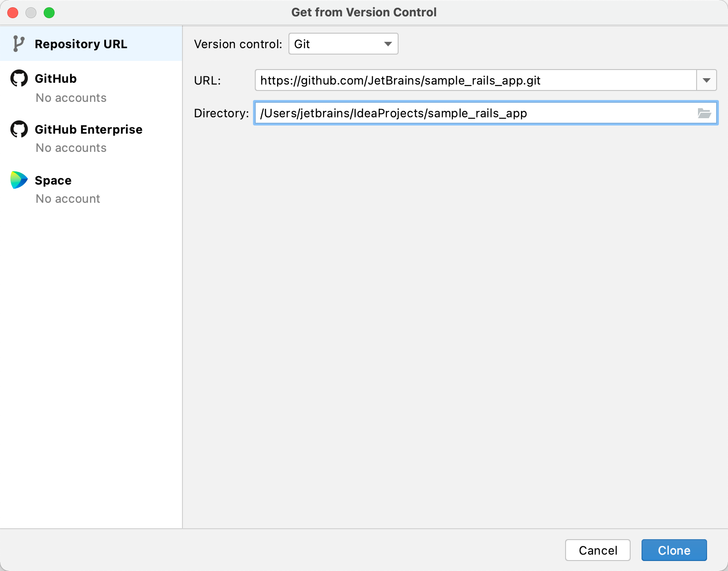Select GitHub Enterprise from the sidebar
This screenshot has height=571, width=728.
pos(88,129)
